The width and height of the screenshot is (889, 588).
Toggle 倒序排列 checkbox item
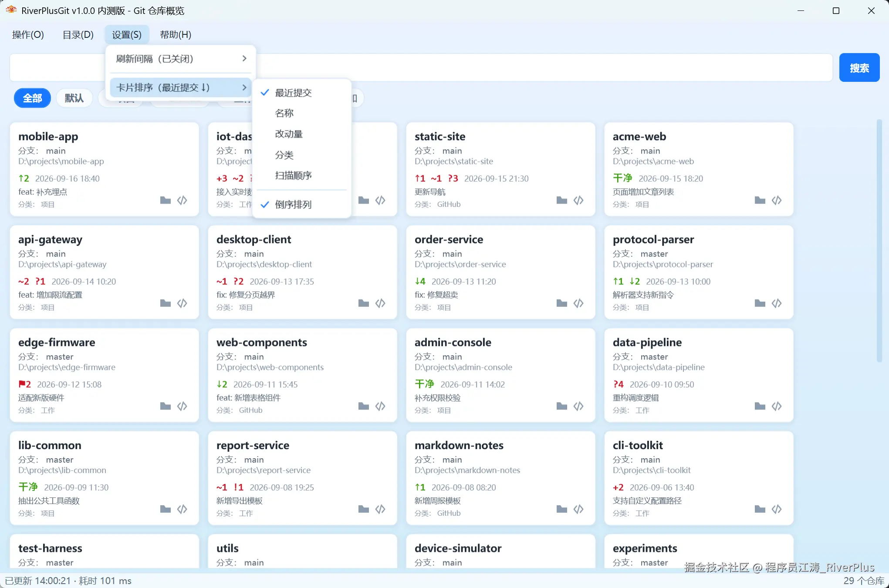(x=301, y=205)
